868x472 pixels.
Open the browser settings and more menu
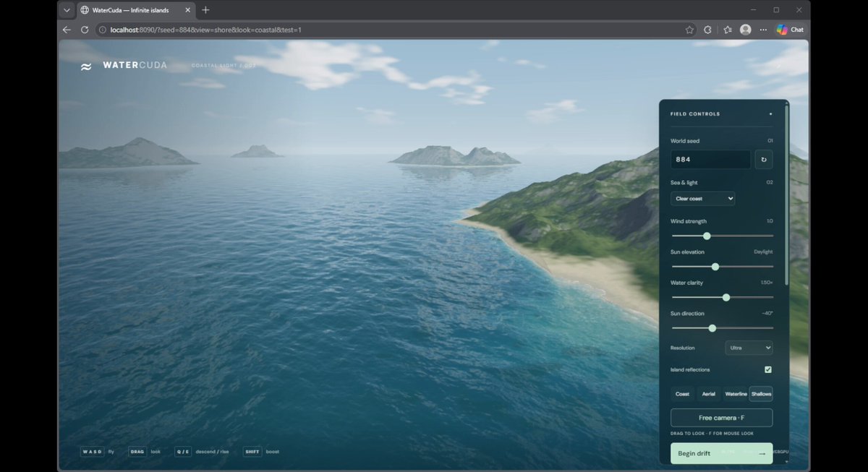[763, 30]
